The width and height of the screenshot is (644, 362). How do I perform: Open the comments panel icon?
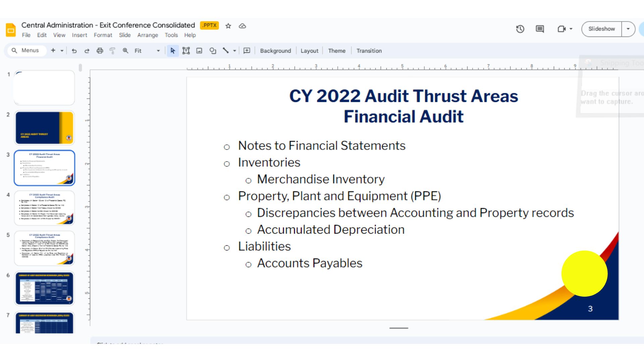tap(540, 29)
